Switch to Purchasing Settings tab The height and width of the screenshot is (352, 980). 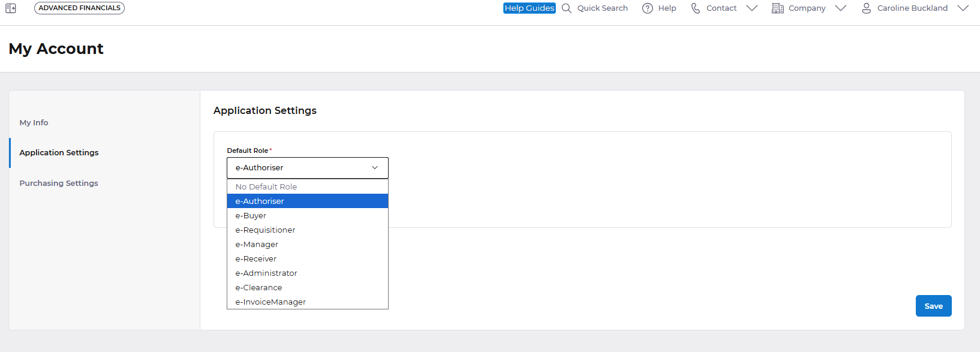(x=59, y=183)
